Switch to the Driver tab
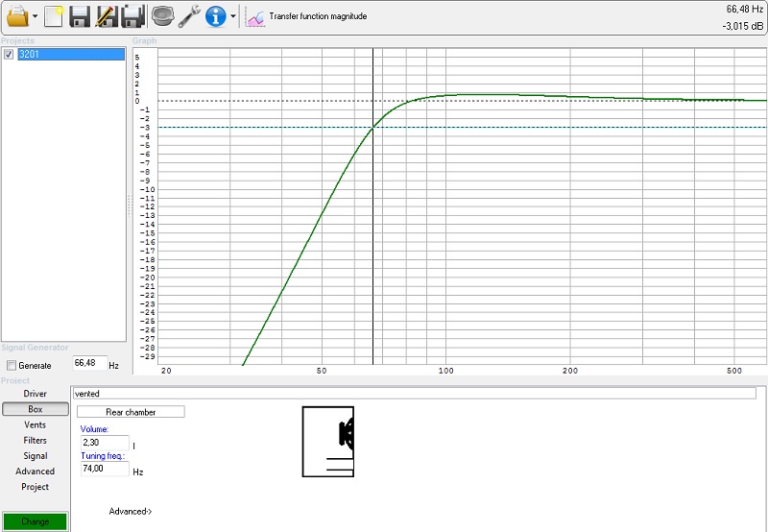 (35, 394)
